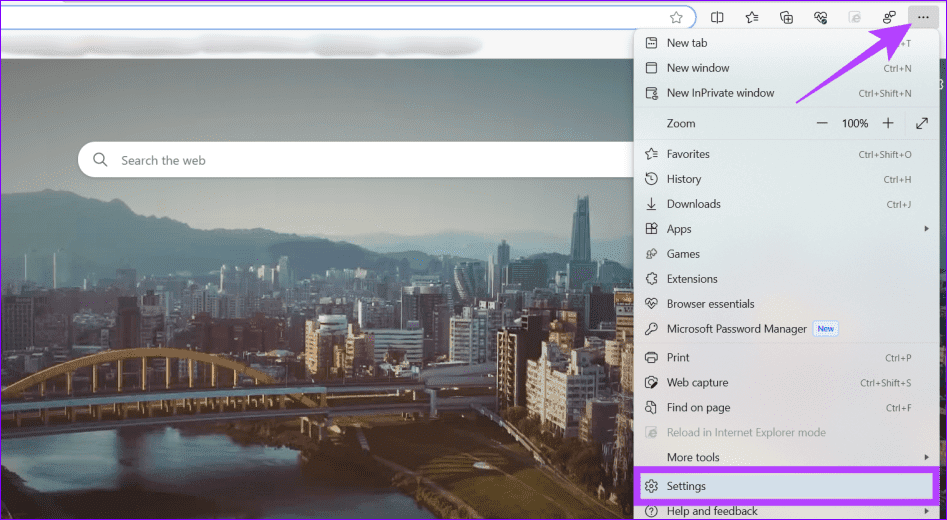Open the Favorites toolbar button
The image size is (947, 520).
(752, 18)
